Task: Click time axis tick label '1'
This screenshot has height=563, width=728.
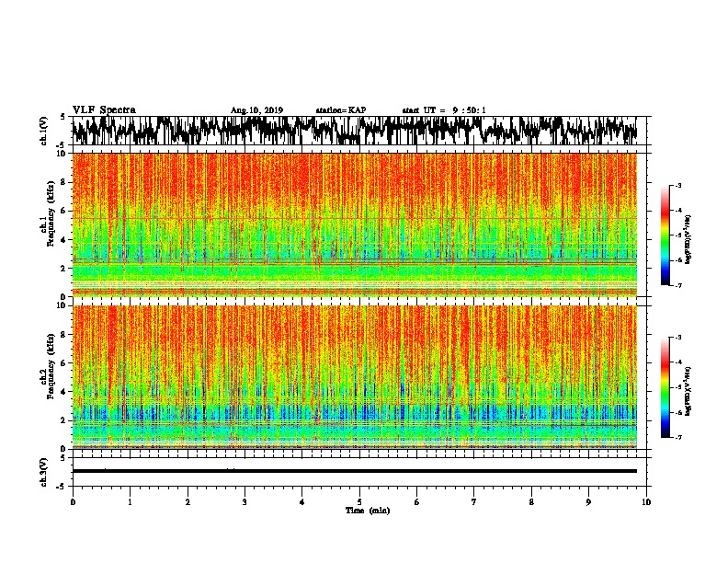Action: point(130,502)
